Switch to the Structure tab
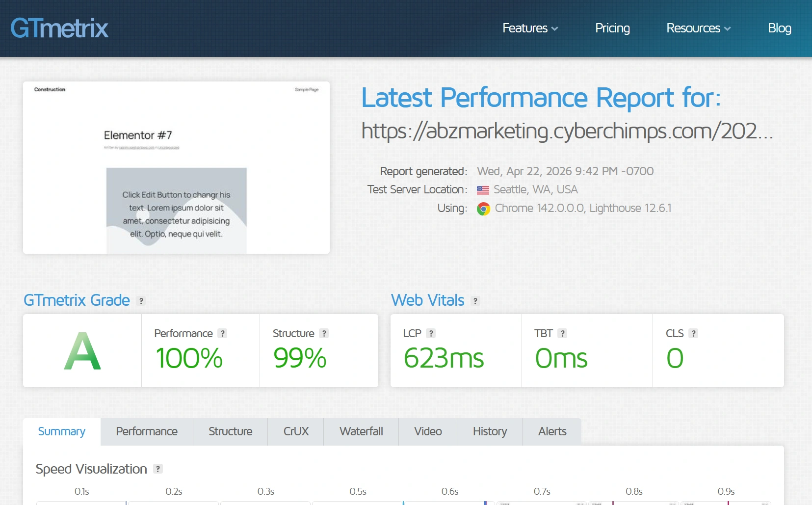The image size is (812, 505). [230, 431]
